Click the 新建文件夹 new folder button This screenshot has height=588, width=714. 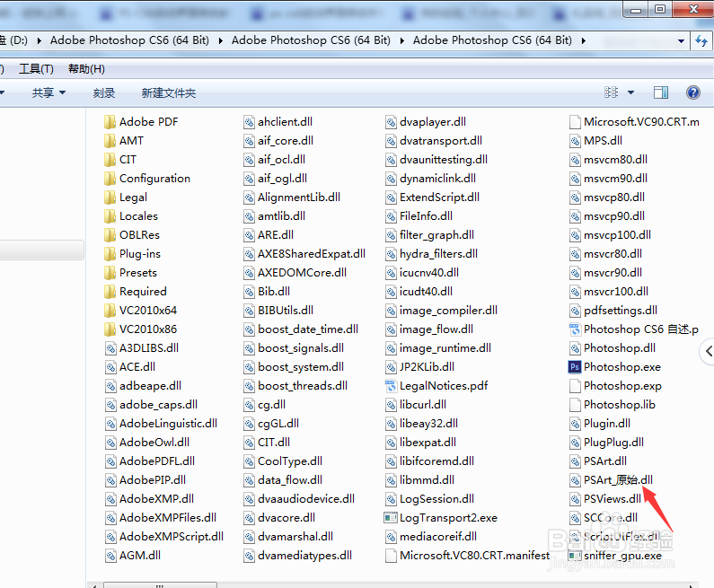click(x=169, y=92)
